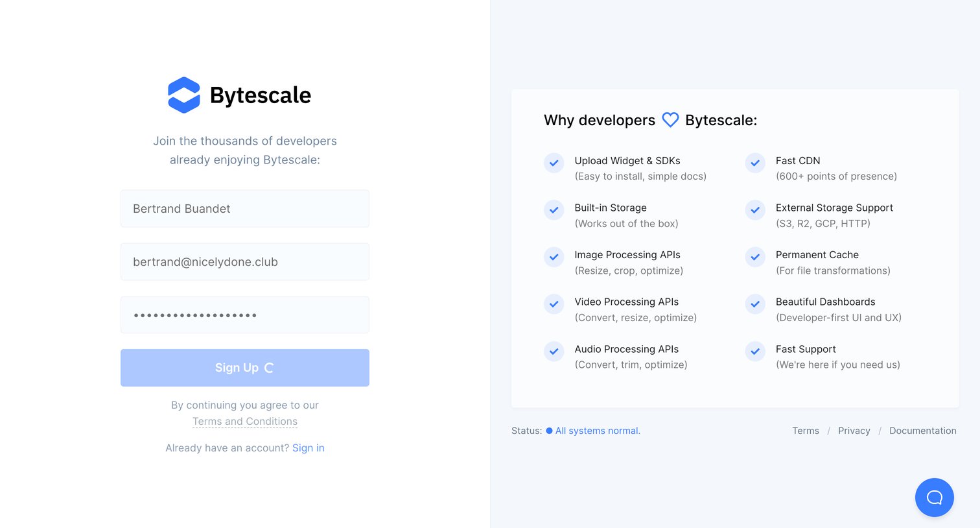Click the 'Audio Processing APIs' title
Image resolution: width=980 pixels, height=528 pixels.
point(627,349)
